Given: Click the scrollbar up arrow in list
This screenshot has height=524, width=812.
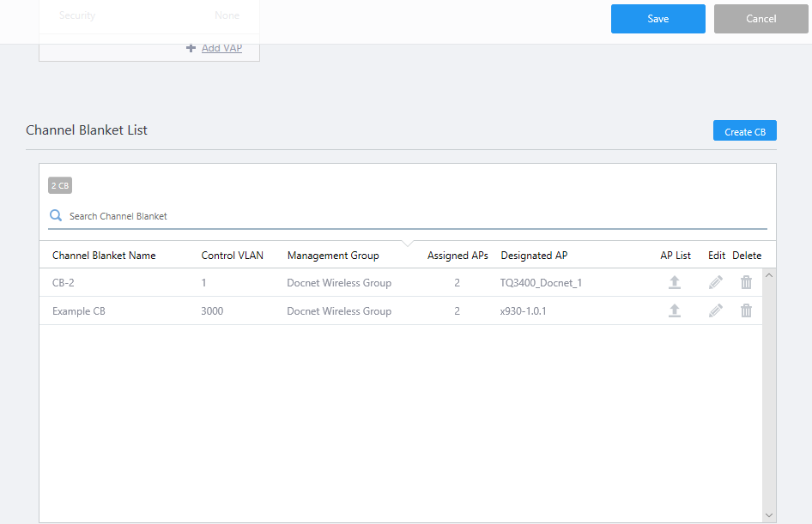Looking at the screenshot, I should [x=769, y=275].
